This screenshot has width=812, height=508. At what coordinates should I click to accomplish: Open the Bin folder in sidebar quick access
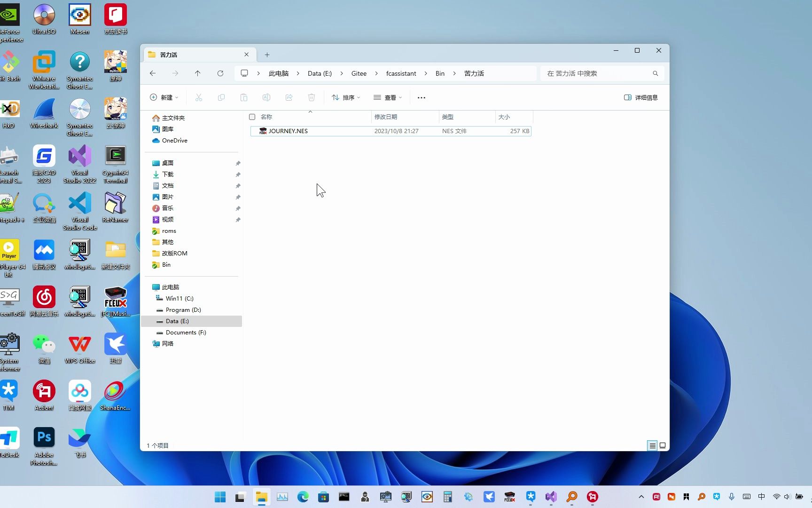pyautogui.click(x=166, y=265)
